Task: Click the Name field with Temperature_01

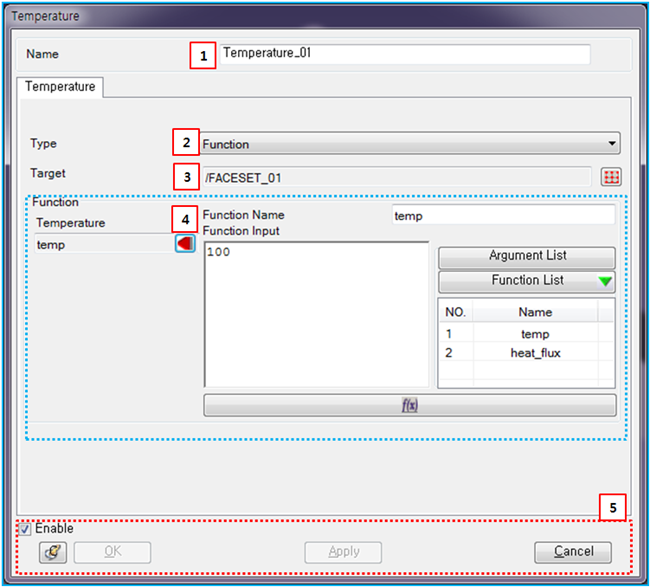Action: (405, 54)
